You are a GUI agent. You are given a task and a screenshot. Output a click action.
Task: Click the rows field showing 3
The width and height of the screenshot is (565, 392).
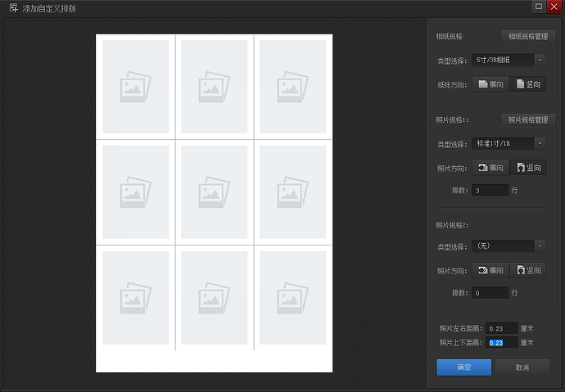(490, 191)
